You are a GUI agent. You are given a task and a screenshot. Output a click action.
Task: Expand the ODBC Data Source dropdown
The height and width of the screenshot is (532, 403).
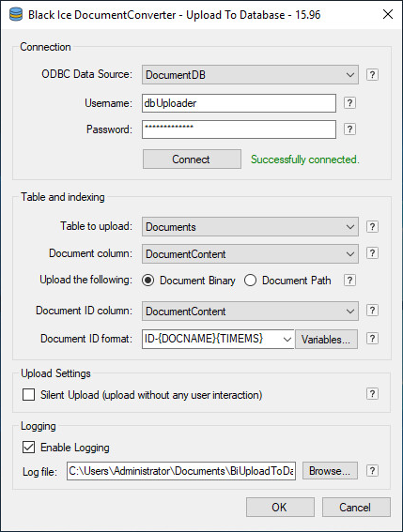coord(250,75)
